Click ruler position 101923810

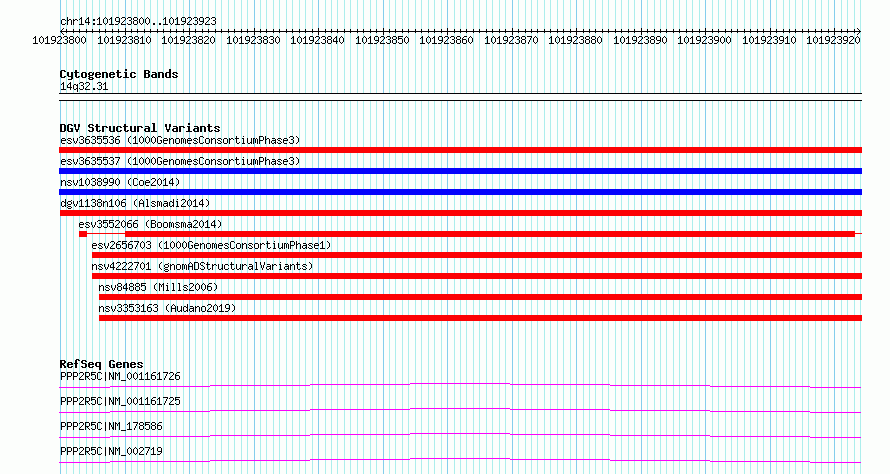point(124,40)
